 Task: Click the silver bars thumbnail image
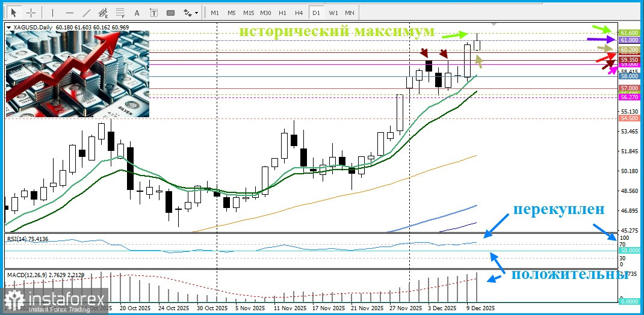pos(77,74)
